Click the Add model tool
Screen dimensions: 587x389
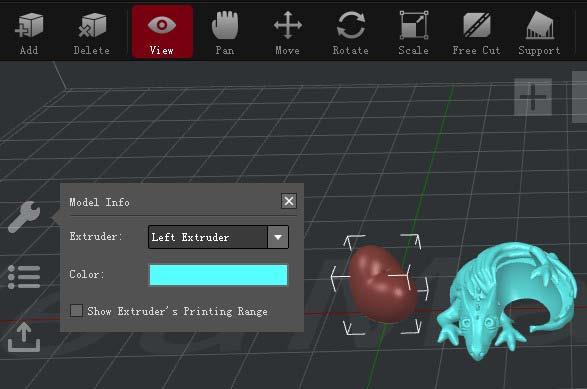[x=29, y=33]
